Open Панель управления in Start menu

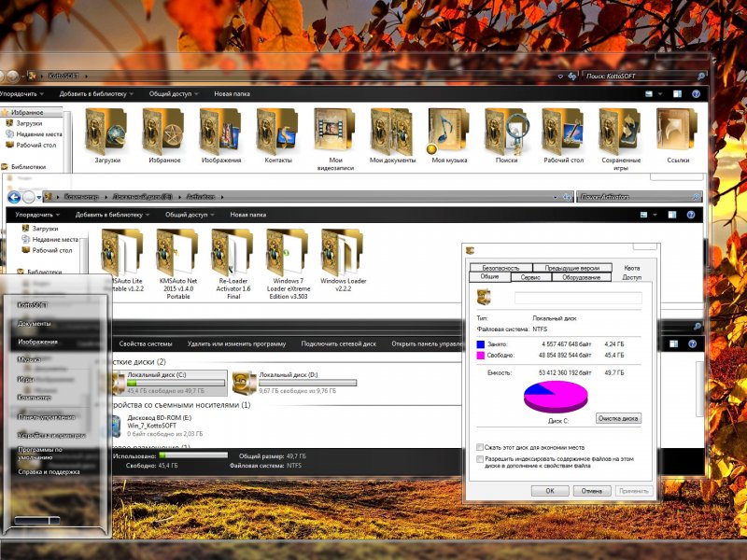tap(46, 417)
